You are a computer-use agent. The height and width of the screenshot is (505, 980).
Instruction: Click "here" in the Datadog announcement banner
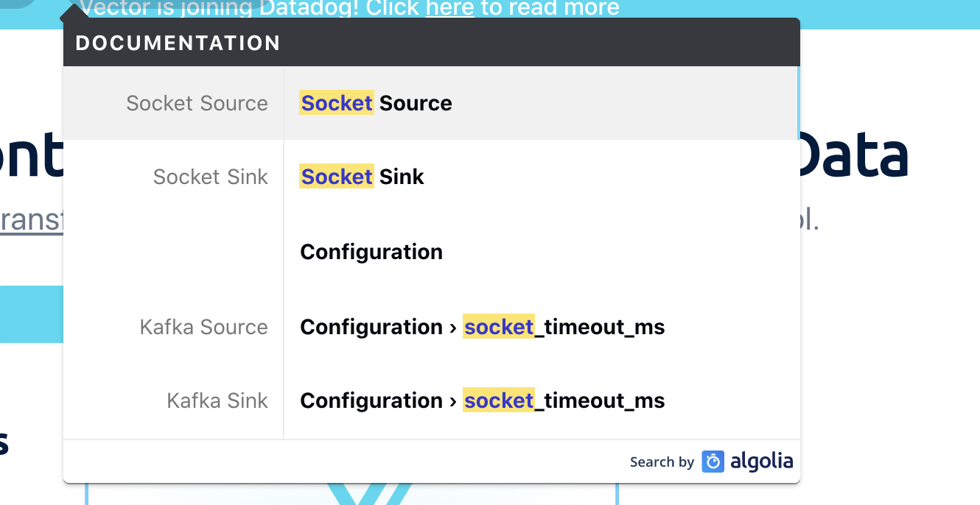[449, 8]
